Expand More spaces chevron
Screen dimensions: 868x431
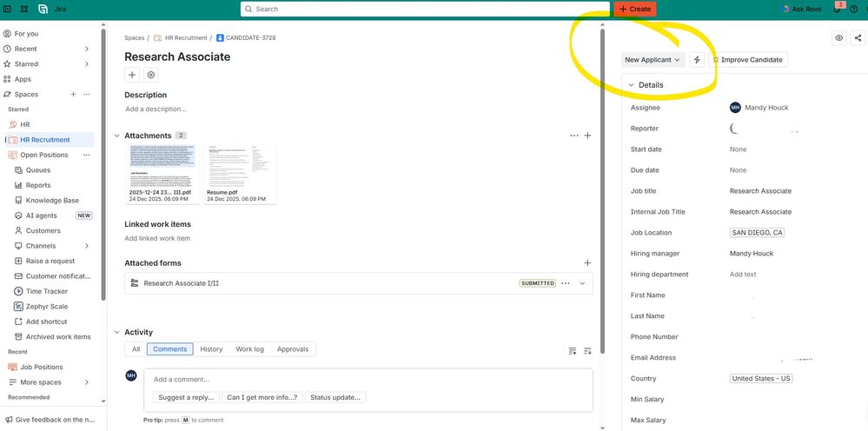[x=86, y=382]
